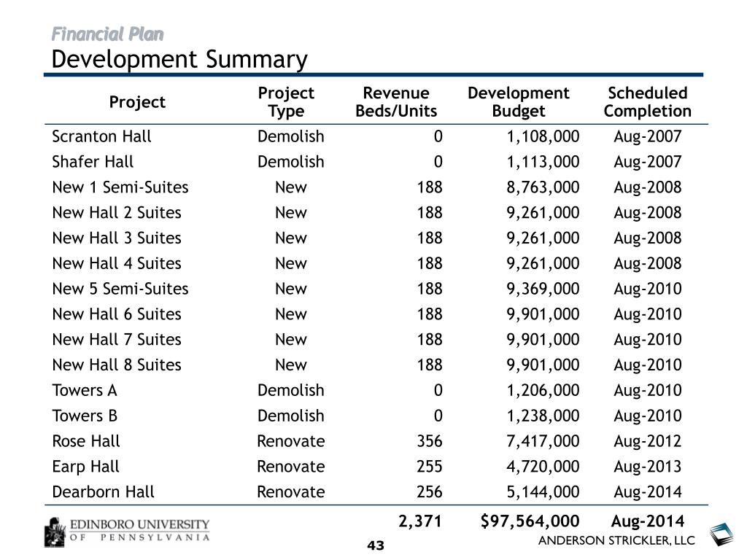The width and height of the screenshot is (747, 560).
Task: Click the 1,113,000 budget for Shafer Hall
Action: 543,162
